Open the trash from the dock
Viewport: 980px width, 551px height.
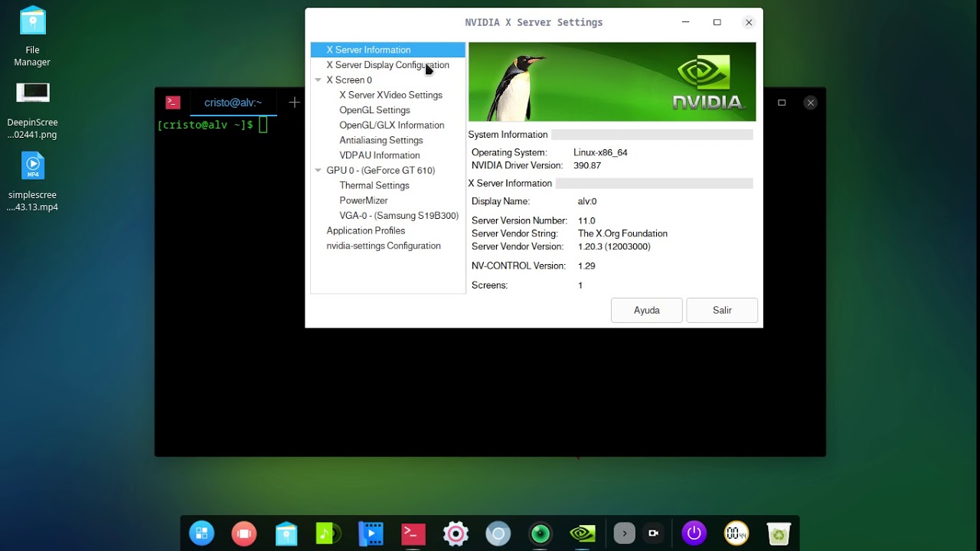coord(779,533)
